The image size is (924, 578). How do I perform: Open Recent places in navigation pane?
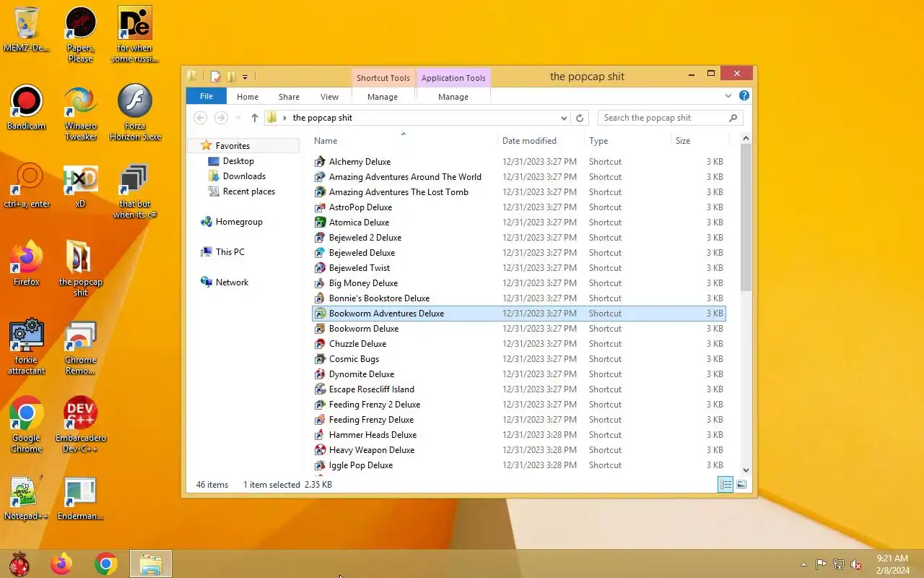(x=249, y=191)
